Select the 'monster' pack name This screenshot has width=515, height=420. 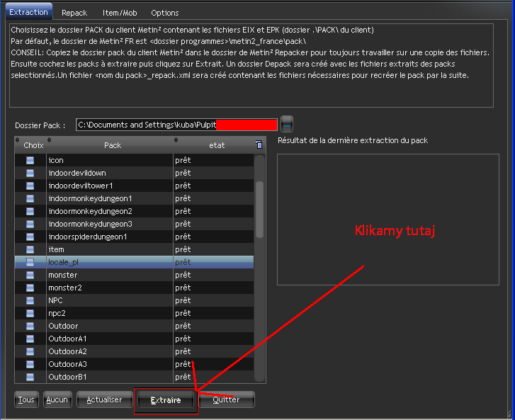tap(63, 275)
